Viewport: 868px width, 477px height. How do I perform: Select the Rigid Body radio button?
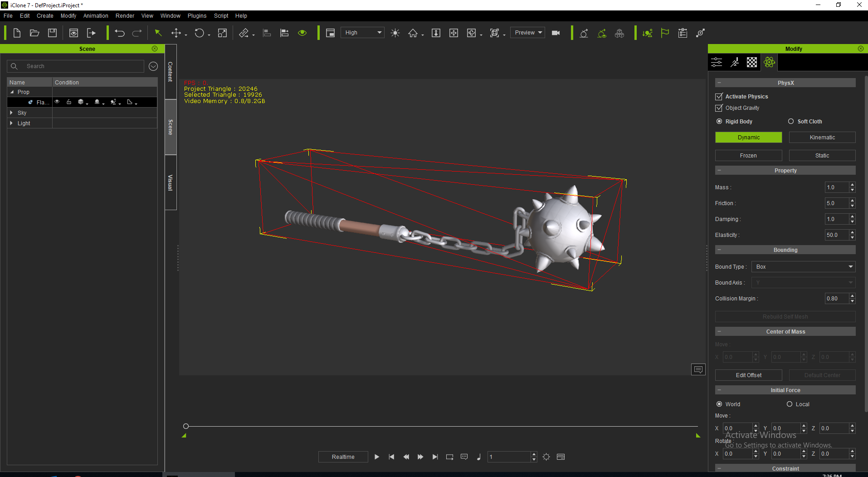(x=719, y=122)
